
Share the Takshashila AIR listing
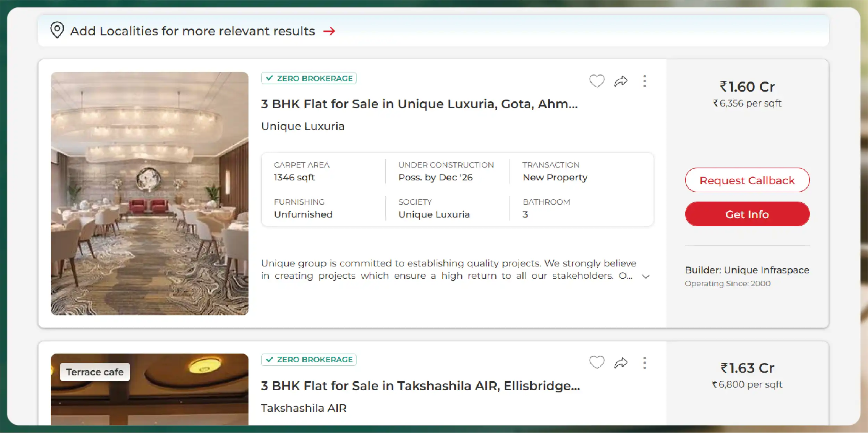pyautogui.click(x=621, y=363)
